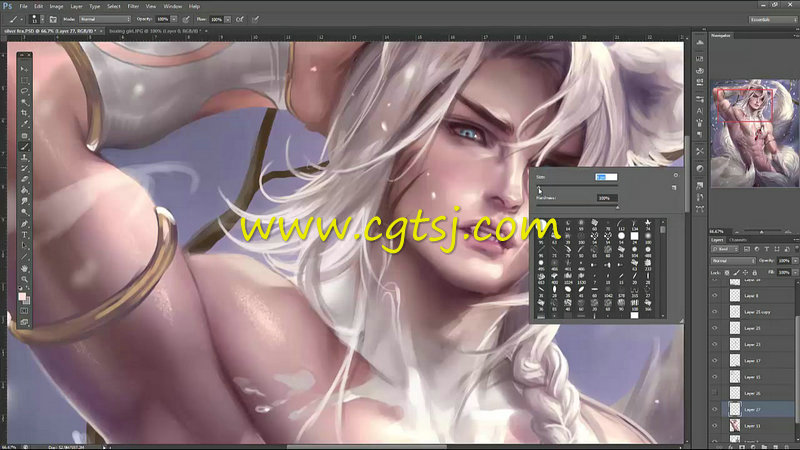Toggle visibility eye of Layer 15
Screen dimensions: 800x450
[715, 377]
